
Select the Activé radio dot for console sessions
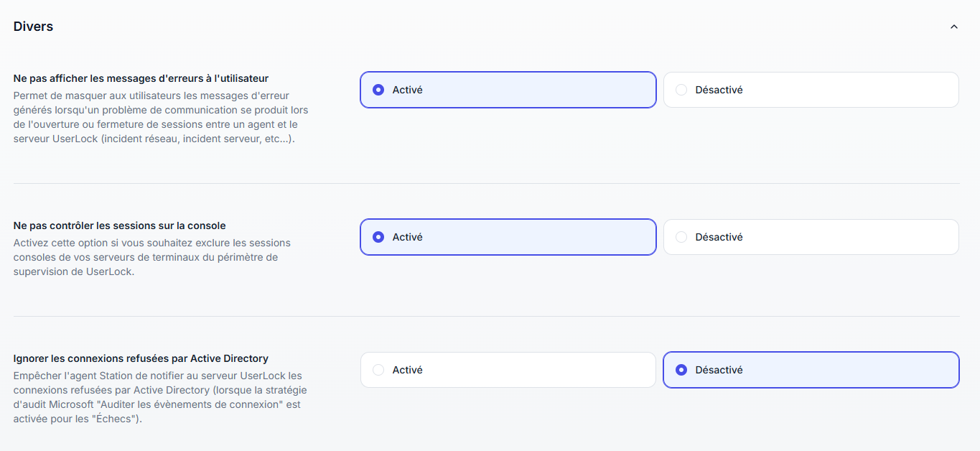(x=378, y=237)
